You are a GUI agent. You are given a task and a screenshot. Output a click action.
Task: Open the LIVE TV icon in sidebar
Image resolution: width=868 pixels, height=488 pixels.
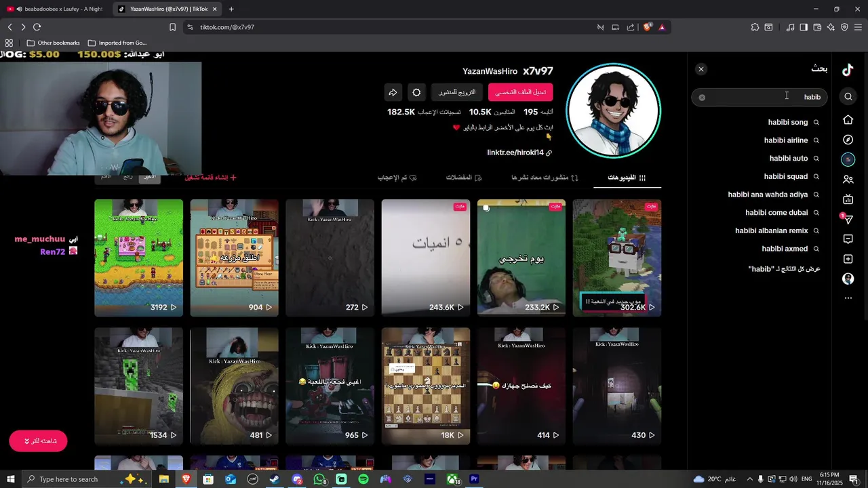pyautogui.click(x=848, y=199)
